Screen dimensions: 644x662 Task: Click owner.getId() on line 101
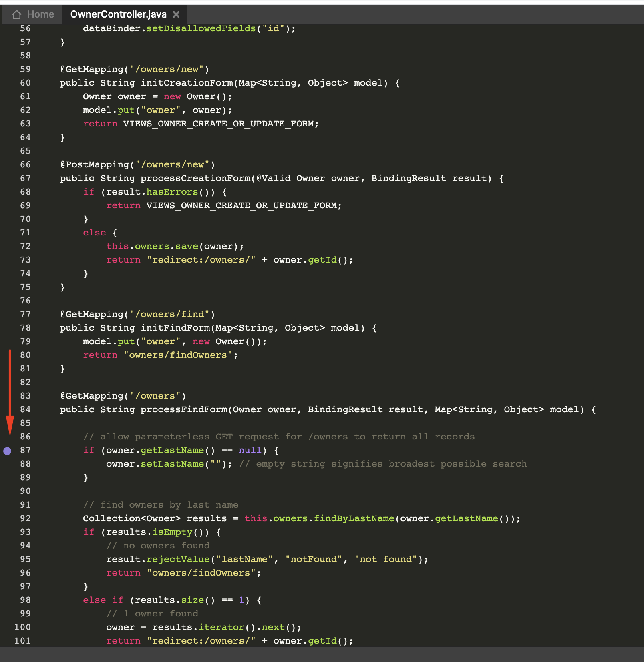pyautogui.click(x=311, y=641)
